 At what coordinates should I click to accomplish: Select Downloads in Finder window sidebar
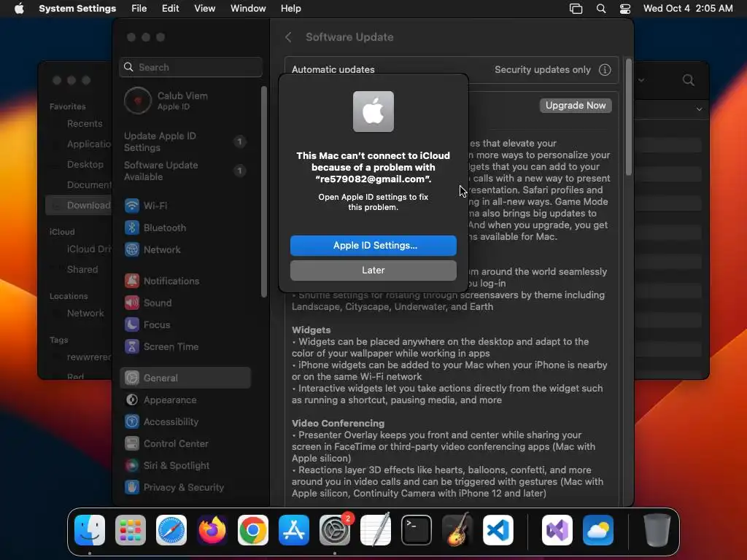[x=79, y=205]
